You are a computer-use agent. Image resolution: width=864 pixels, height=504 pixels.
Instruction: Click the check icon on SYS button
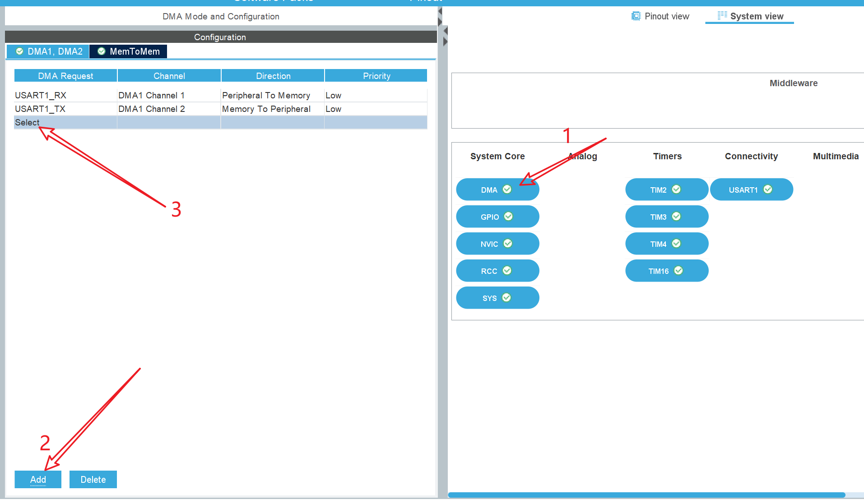506,298
